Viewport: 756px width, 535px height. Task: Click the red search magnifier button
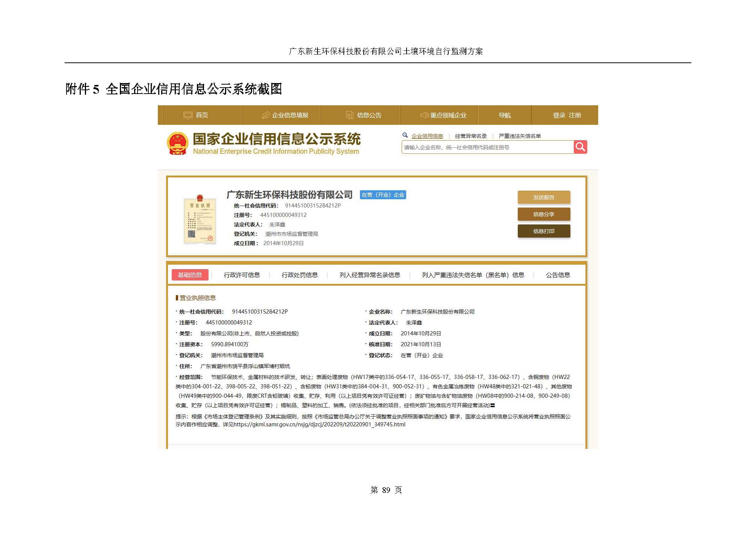[580, 147]
